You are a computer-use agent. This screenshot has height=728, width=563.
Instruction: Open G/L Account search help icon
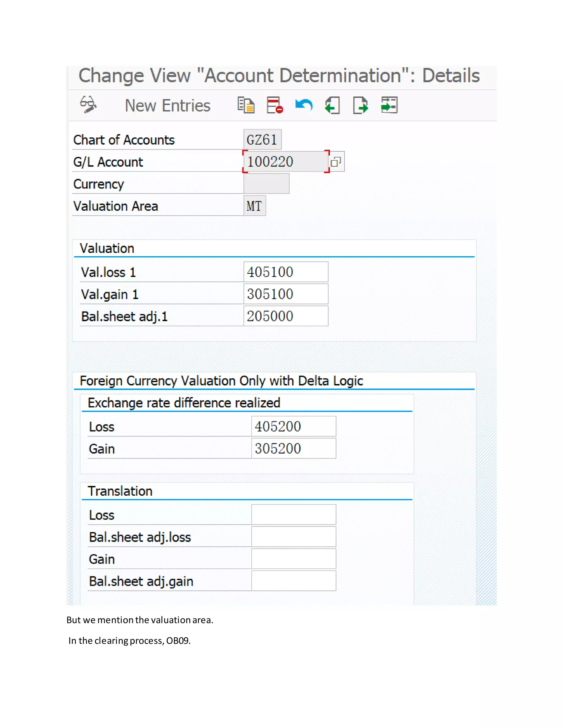pyautogui.click(x=336, y=162)
